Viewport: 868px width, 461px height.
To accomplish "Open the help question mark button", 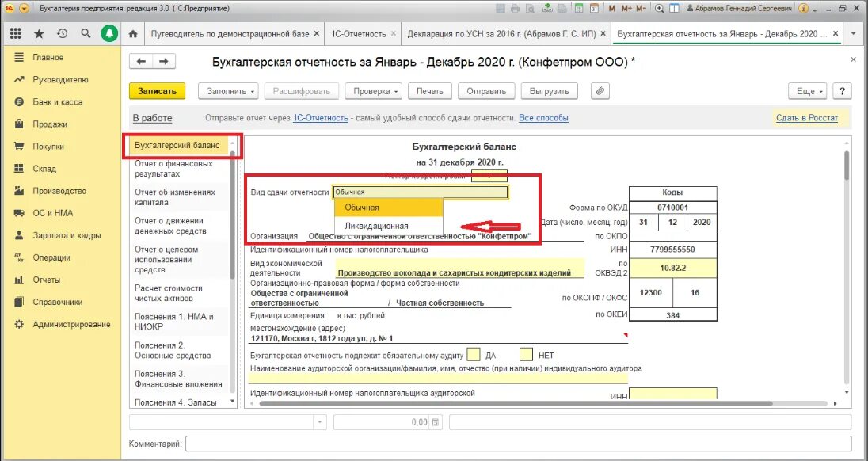I will click(842, 91).
